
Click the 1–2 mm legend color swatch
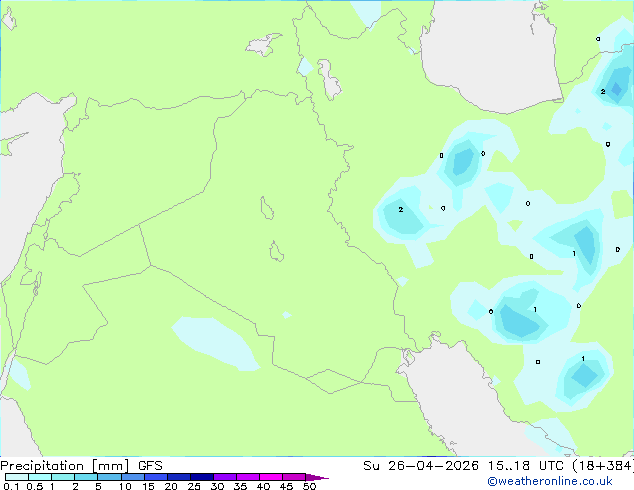[63, 477]
